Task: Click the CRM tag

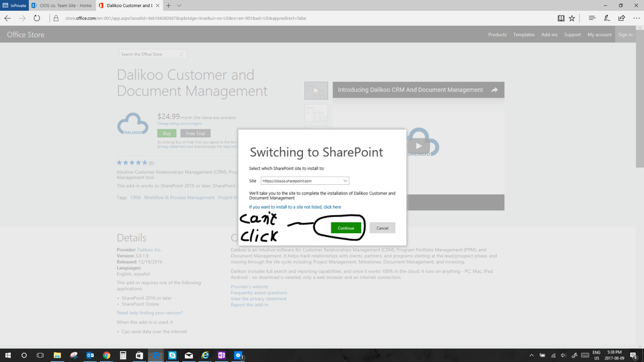Action: pos(135,197)
